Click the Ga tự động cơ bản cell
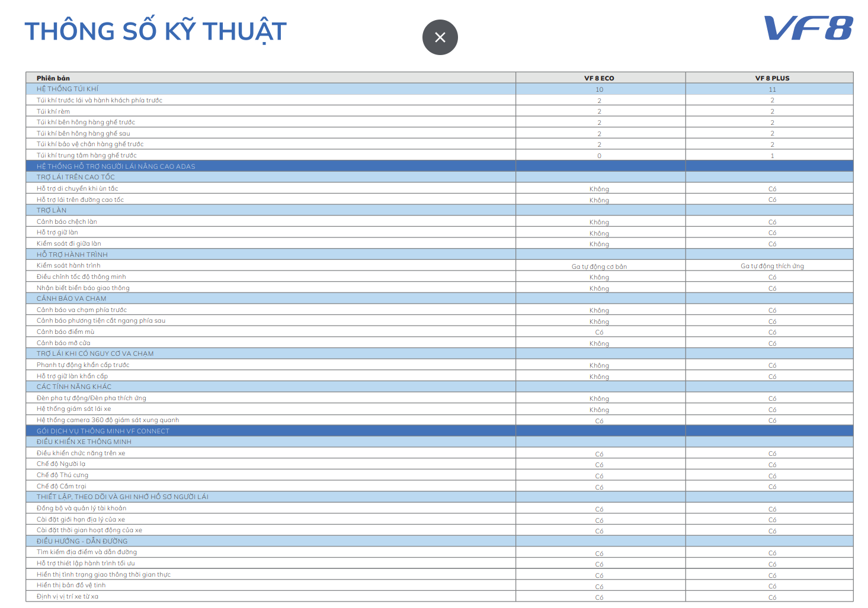868x608 pixels. (599, 266)
